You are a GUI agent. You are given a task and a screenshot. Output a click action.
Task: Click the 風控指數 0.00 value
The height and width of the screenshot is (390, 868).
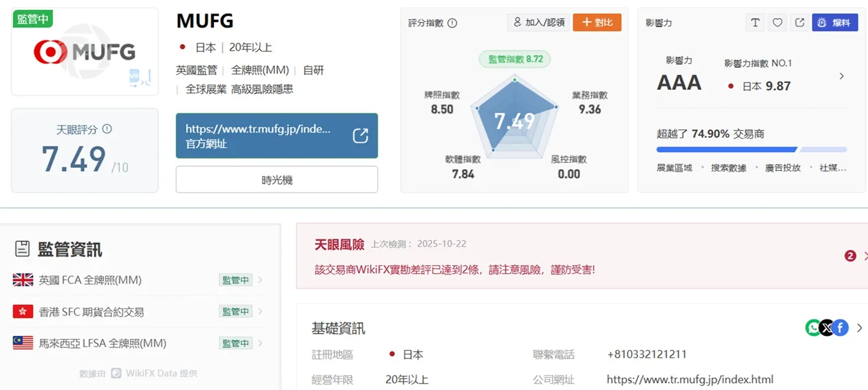pyautogui.click(x=568, y=174)
